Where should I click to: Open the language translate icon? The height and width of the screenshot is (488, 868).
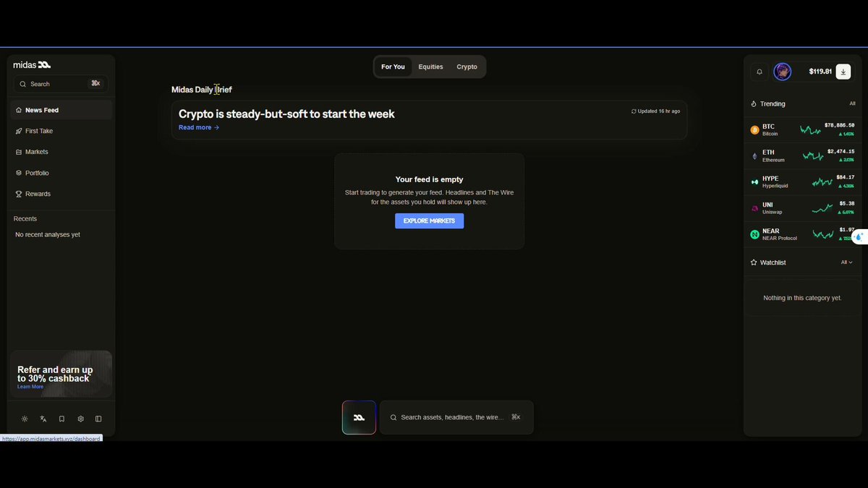tap(43, 419)
